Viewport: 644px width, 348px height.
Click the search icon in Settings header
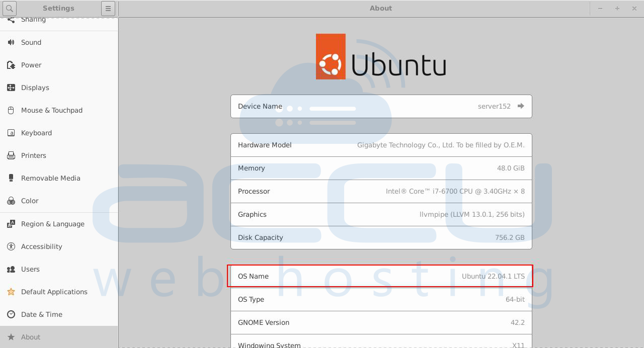point(9,9)
